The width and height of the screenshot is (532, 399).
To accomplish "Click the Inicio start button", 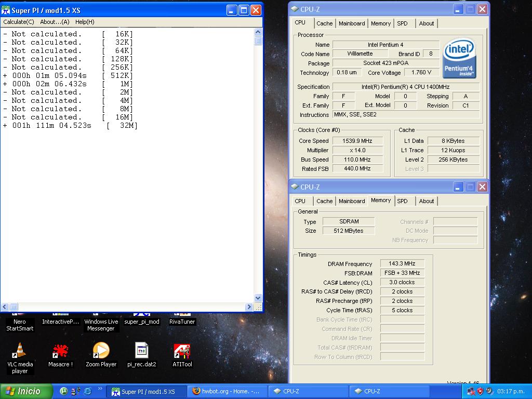I will tap(26, 391).
